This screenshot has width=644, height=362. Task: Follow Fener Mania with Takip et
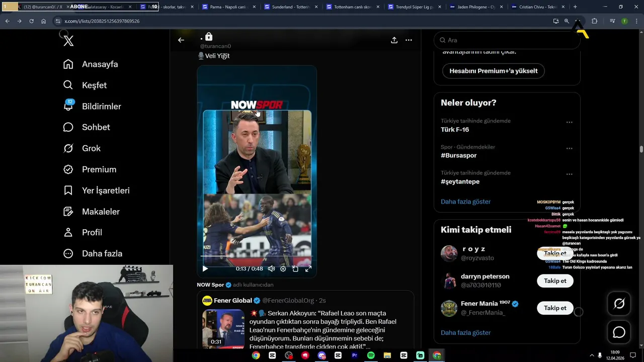pyautogui.click(x=555, y=308)
